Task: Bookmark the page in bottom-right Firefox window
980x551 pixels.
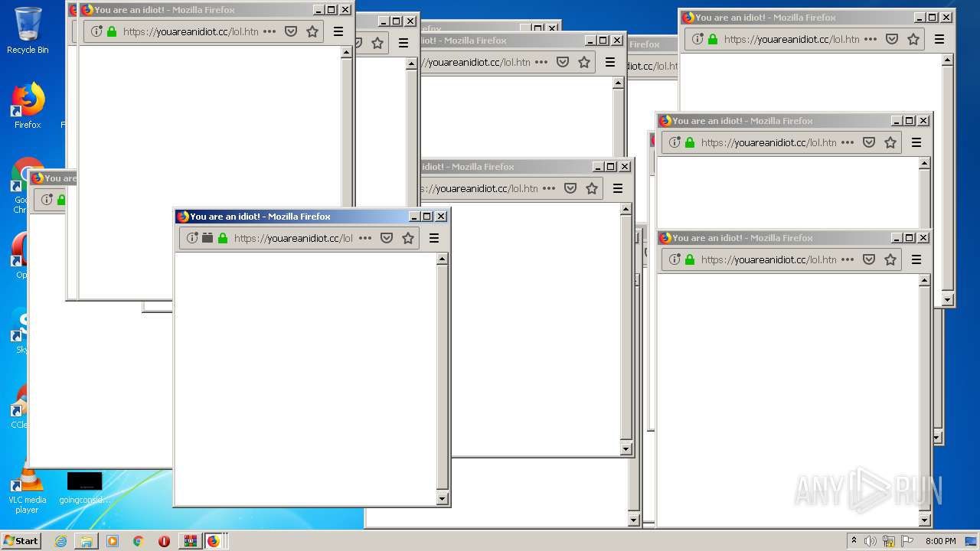Action: click(890, 259)
